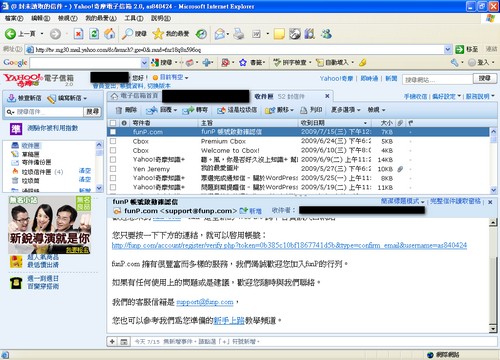Open the address bar dropdown
The width and height of the screenshot is (500, 360).
tap(448, 50)
